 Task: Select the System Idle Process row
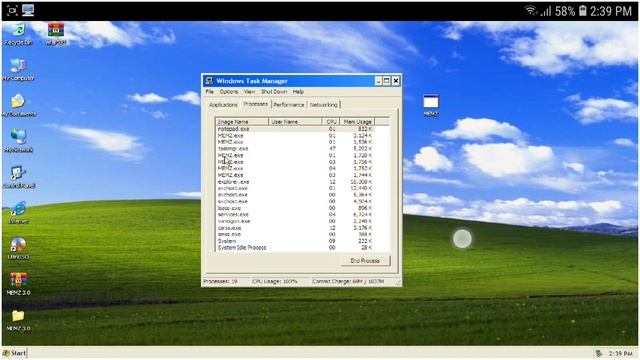click(302, 248)
